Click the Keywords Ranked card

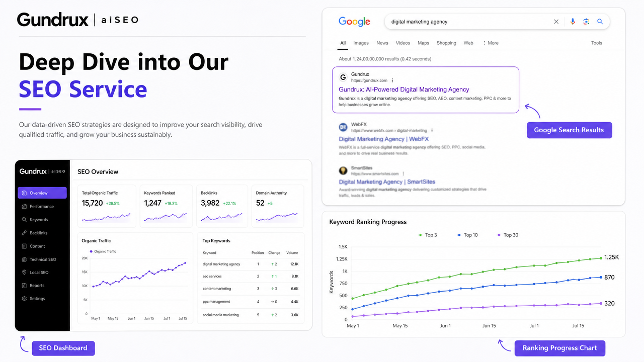166,206
